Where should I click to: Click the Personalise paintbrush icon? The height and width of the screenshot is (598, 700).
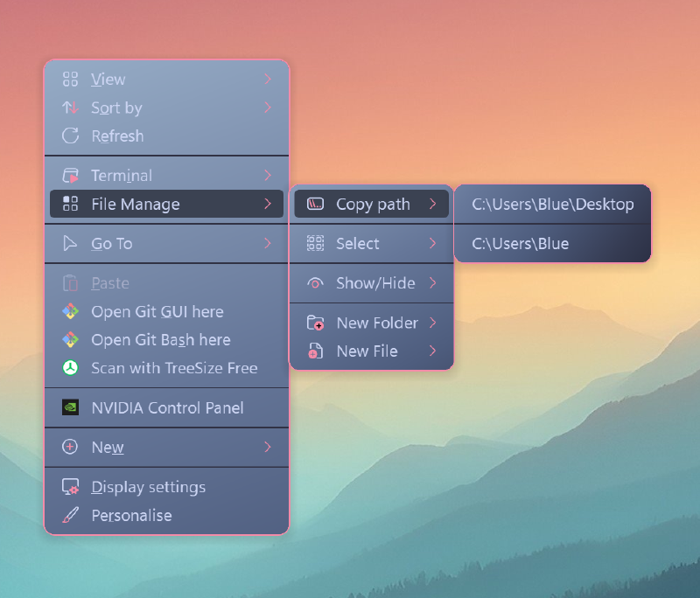(x=70, y=516)
